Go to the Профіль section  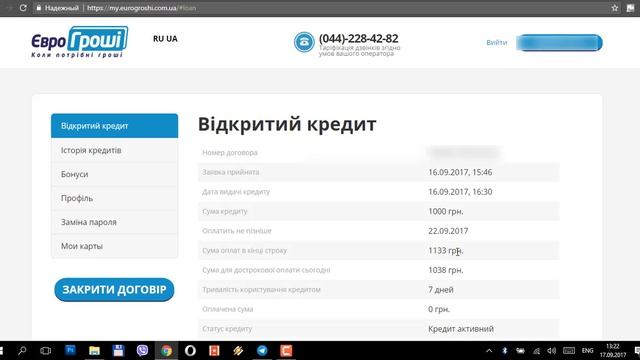(114, 198)
